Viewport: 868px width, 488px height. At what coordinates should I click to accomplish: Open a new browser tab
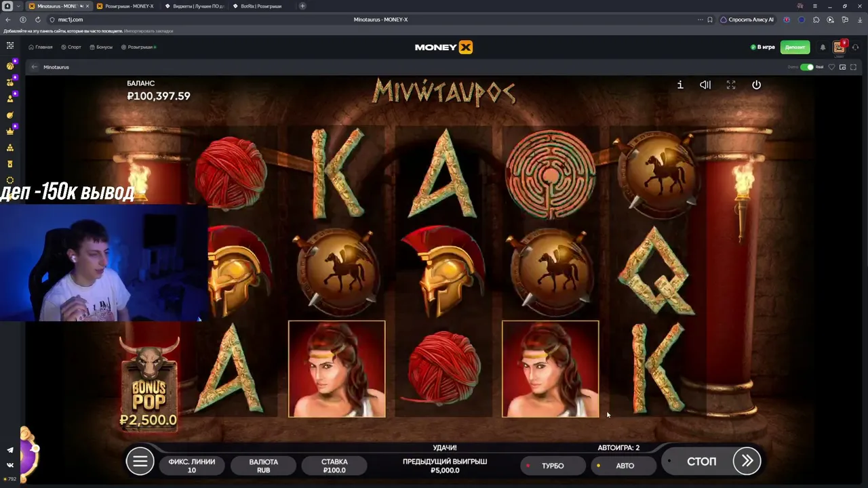302,6
